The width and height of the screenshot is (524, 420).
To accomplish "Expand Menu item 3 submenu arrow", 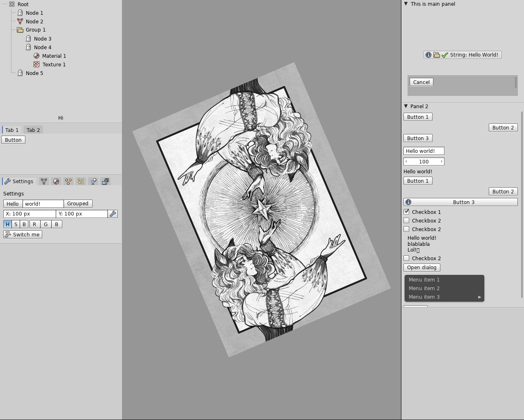I will point(479,297).
